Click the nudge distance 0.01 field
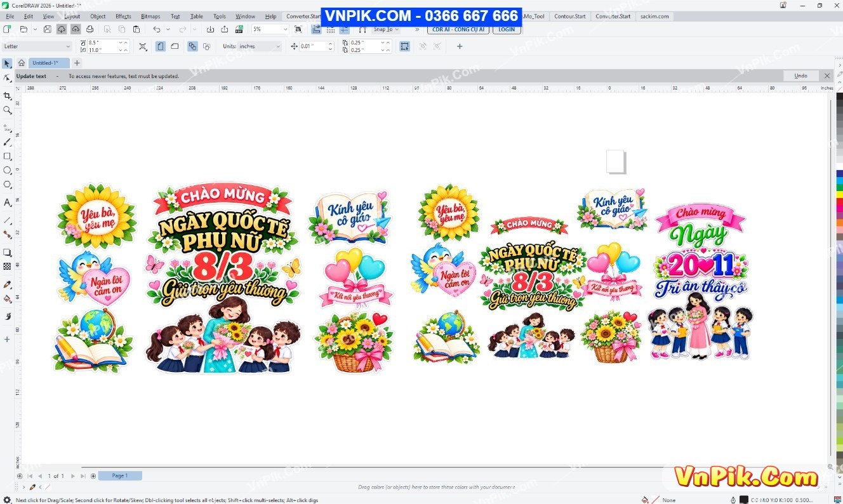This screenshot has height=504, width=843. click(x=315, y=46)
